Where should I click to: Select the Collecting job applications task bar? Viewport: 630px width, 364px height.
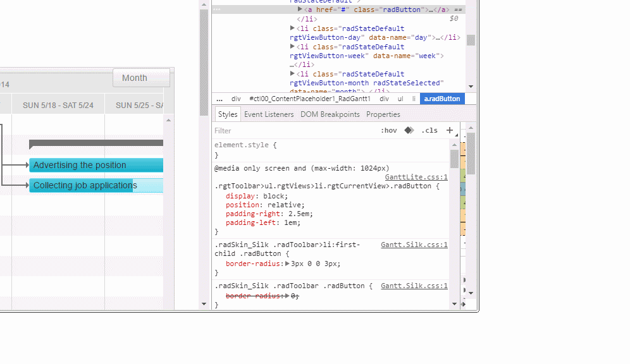96,185
